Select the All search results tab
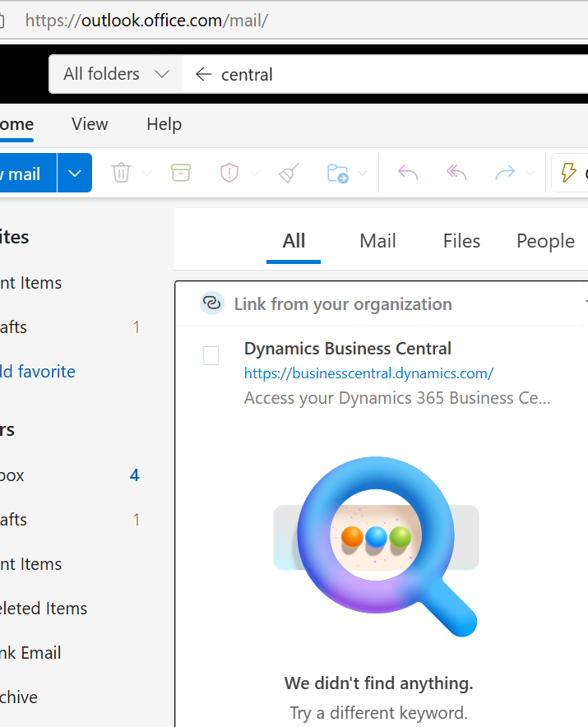Viewport: 588px width, 727px height. pos(294,241)
